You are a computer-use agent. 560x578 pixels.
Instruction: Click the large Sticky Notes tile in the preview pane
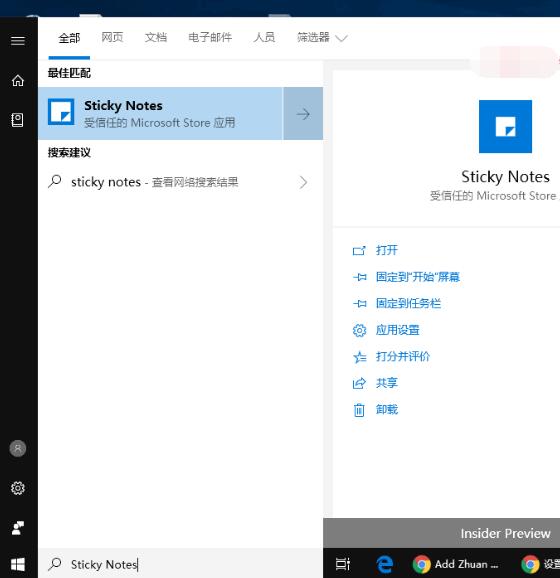coord(505,126)
